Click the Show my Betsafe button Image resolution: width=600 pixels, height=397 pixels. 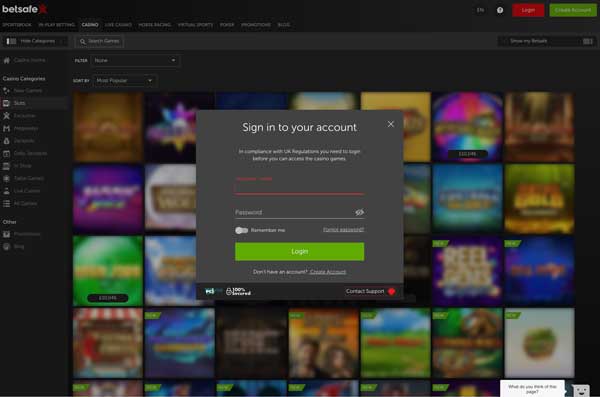coord(547,41)
